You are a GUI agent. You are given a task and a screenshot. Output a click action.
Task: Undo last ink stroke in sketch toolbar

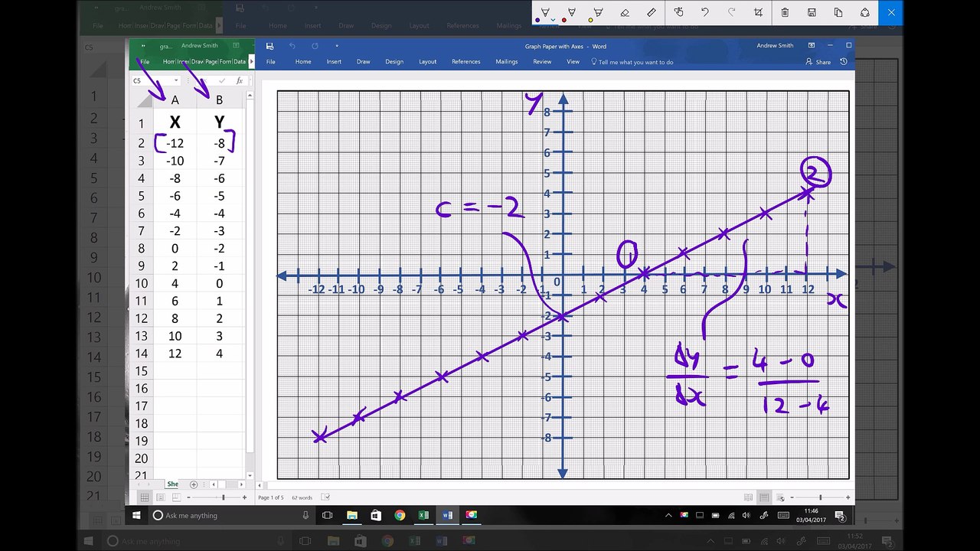(x=705, y=12)
